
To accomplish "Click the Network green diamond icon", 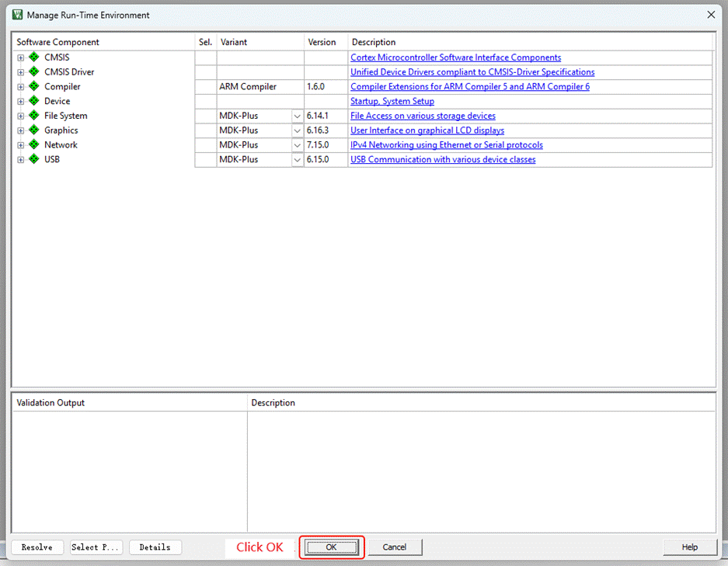I will (x=34, y=144).
